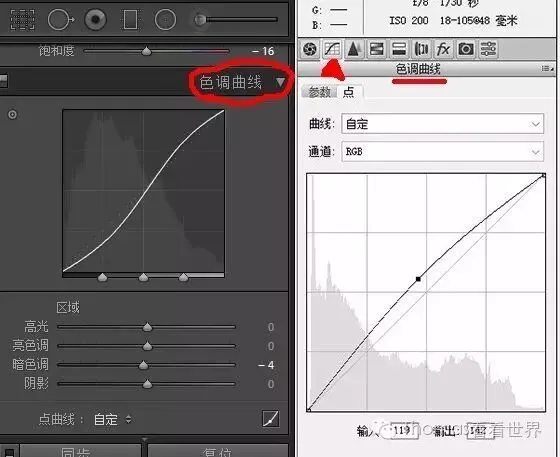Toggle point curve editing icon at bottom right
This screenshot has width=560, height=457.
coord(271,419)
